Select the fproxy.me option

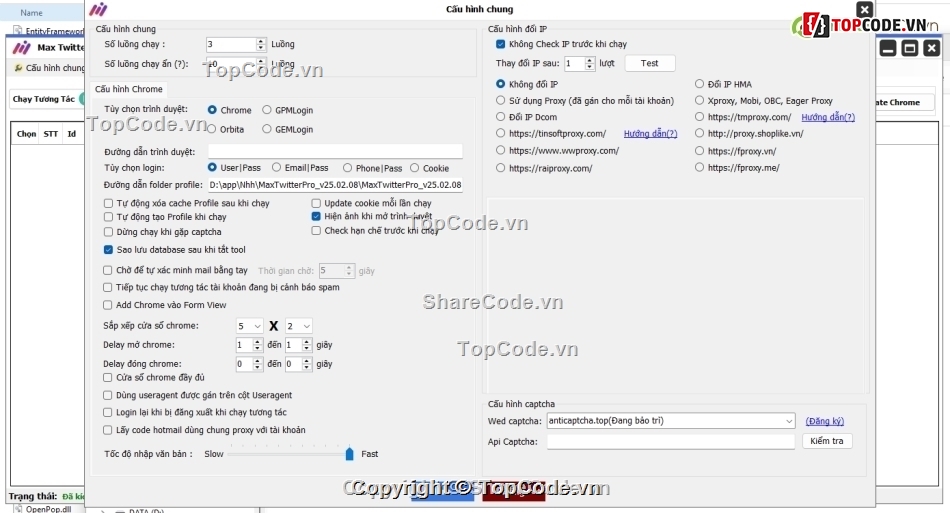click(699, 167)
